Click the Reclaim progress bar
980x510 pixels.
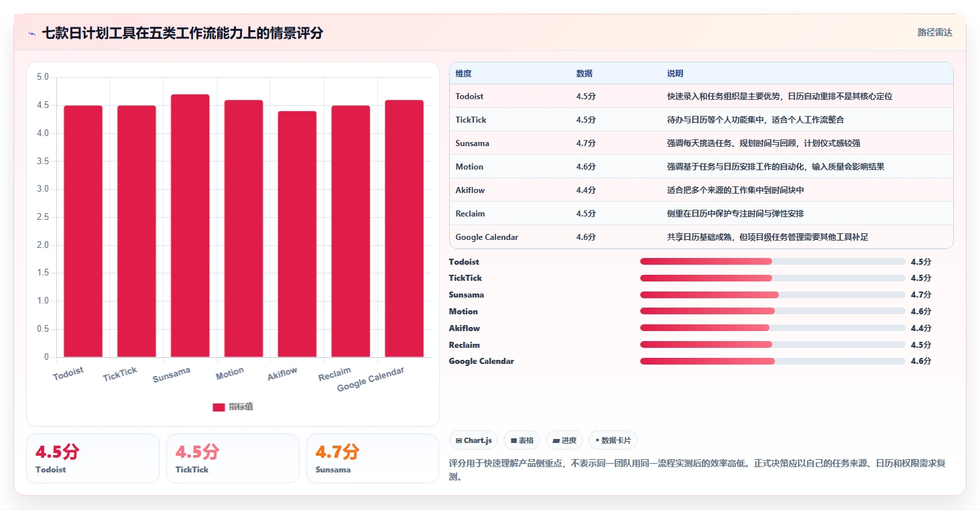tap(773, 344)
